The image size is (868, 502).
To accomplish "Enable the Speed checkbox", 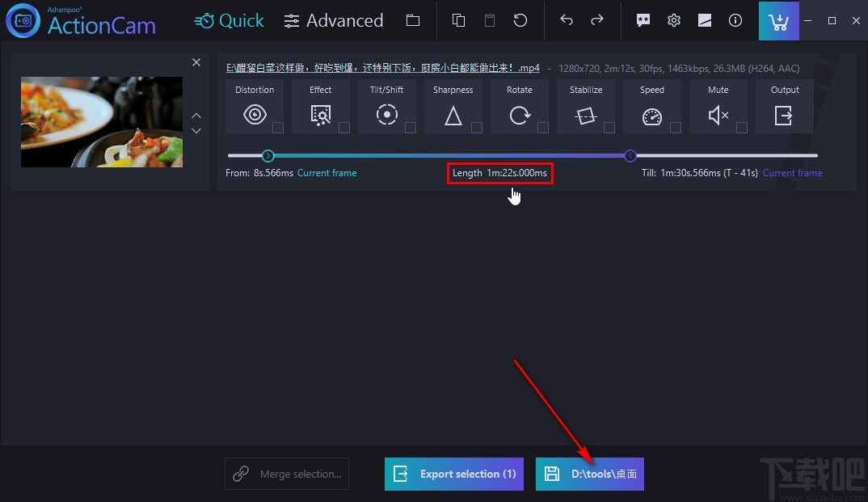I will [676, 128].
